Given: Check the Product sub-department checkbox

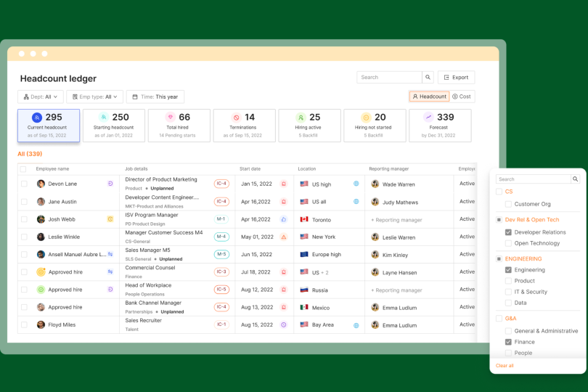Looking at the screenshot, I should [508, 281].
